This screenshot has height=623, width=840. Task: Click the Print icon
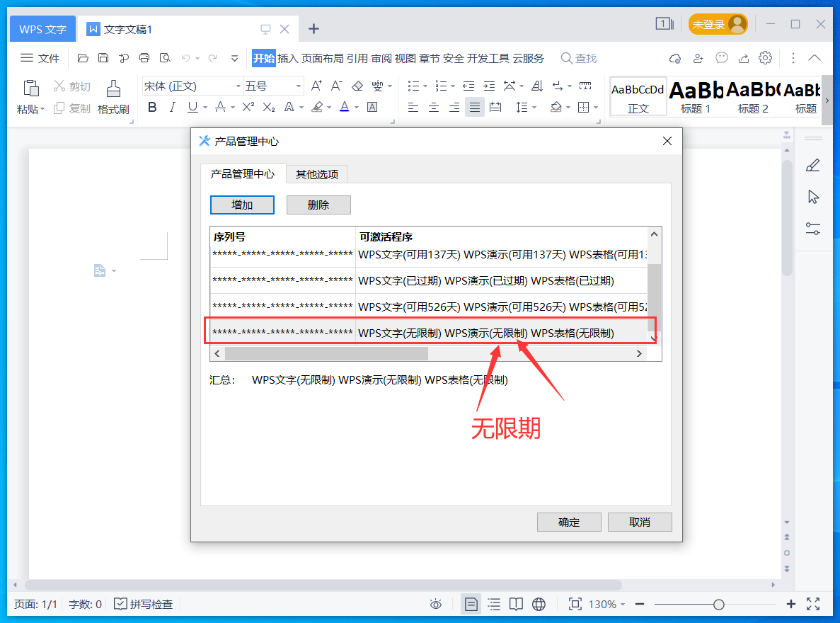(144, 58)
